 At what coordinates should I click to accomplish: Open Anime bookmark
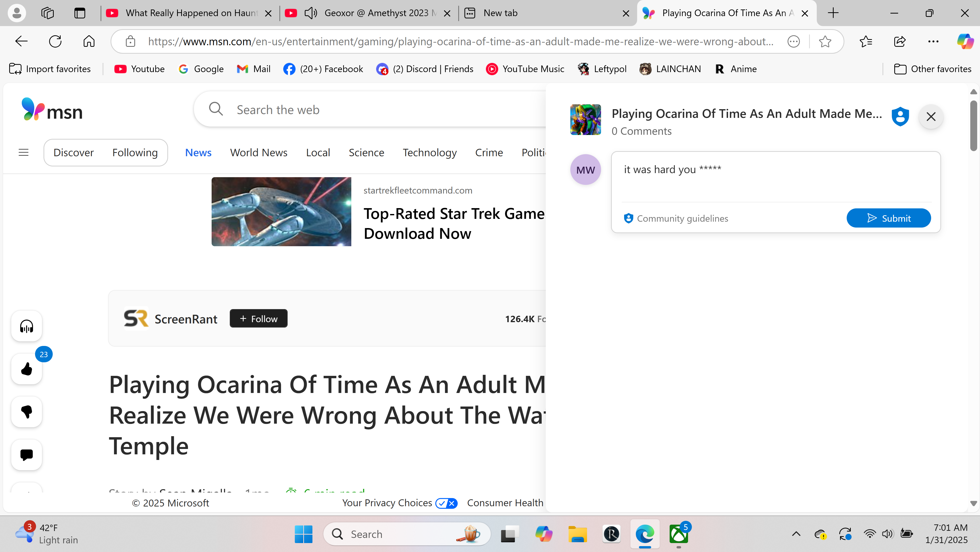click(736, 69)
